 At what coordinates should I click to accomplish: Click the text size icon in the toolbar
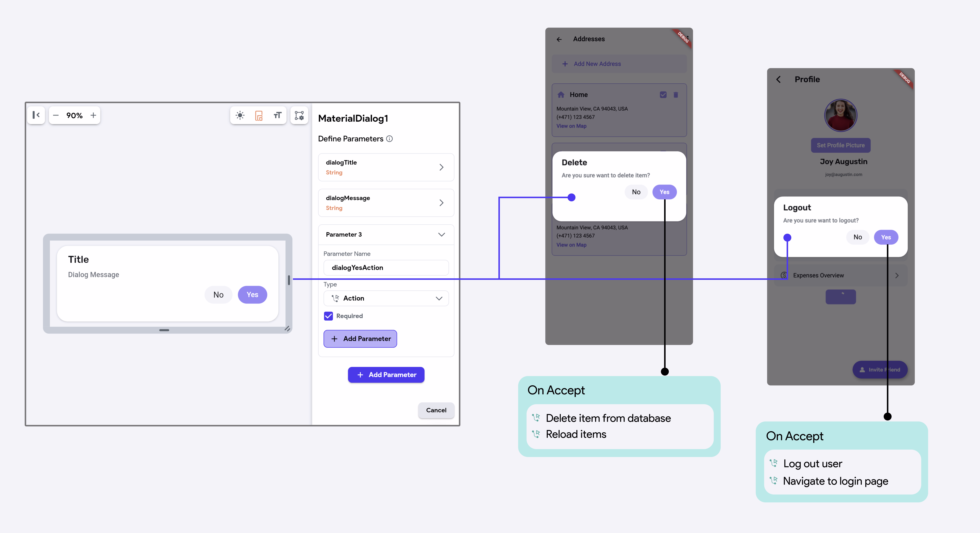tap(278, 115)
